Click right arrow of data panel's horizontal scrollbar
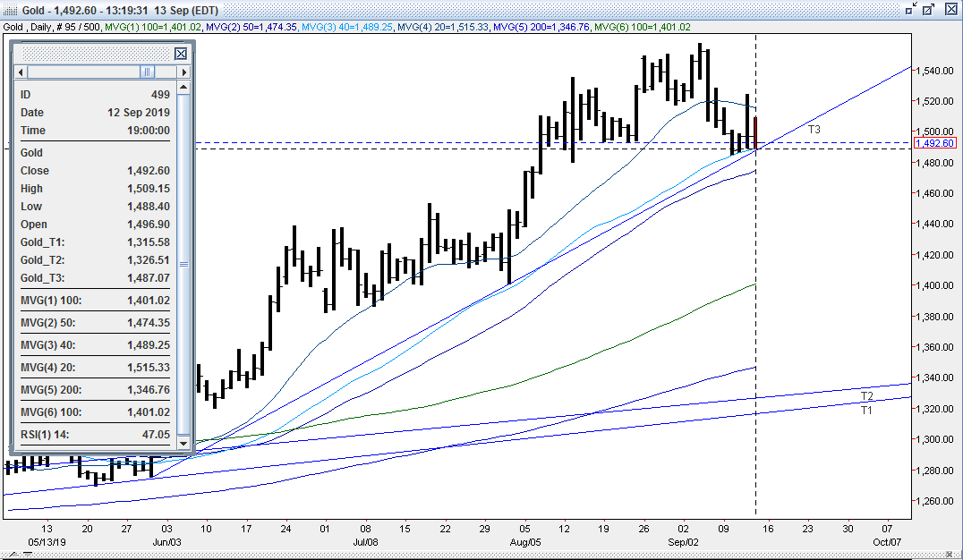The width and height of the screenshot is (963, 560). 183,72
